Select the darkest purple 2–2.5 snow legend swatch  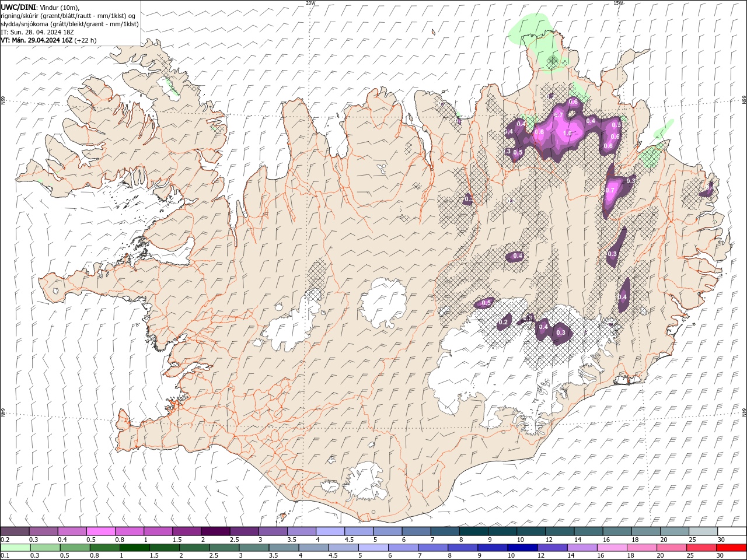(x=215, y=531)
